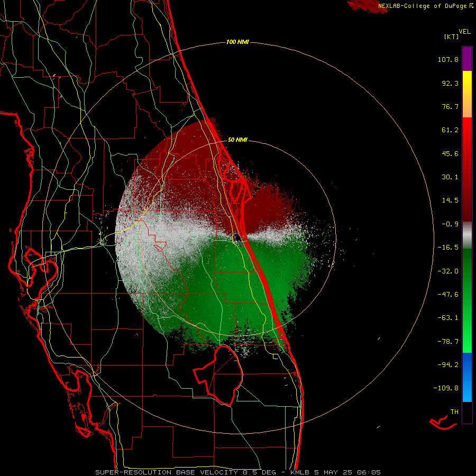This screenshot has width=476, height=476.
Task: Click the SUPER-RESOLUTION BASE VELOCITY caption
Action: 167,472
